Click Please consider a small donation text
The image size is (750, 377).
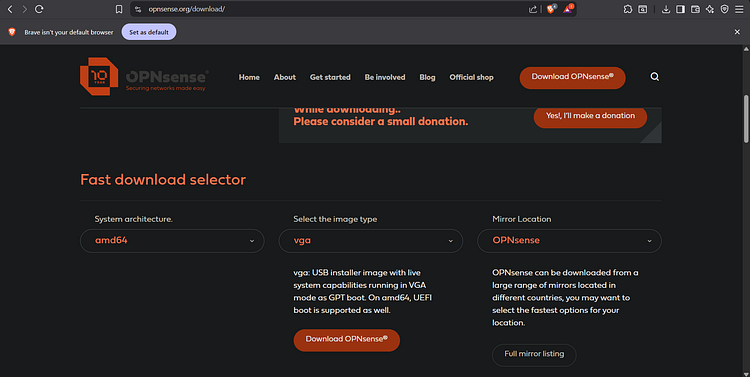pyautogui.click(x=381, y=122)
